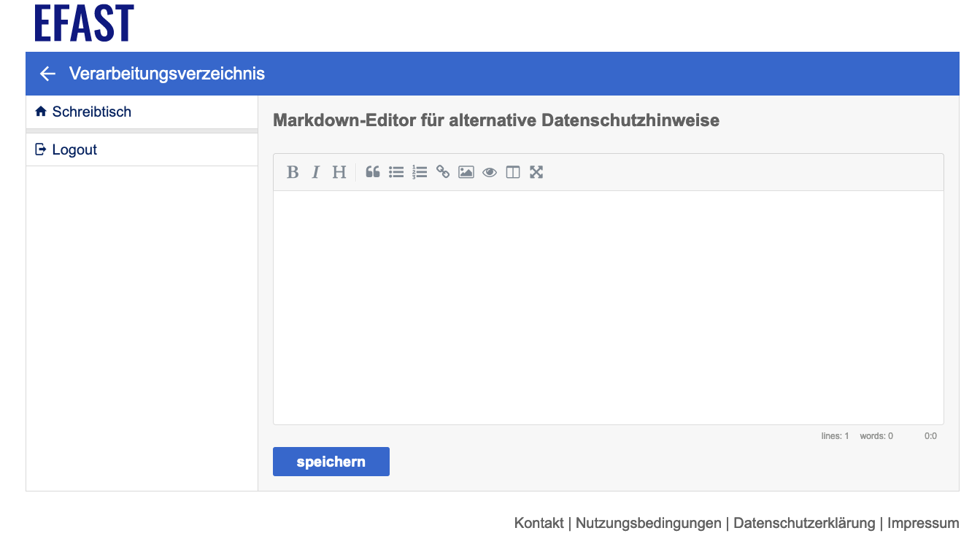
Task: Insert a hyperlink with the chain icon
Action: [443, 172]
